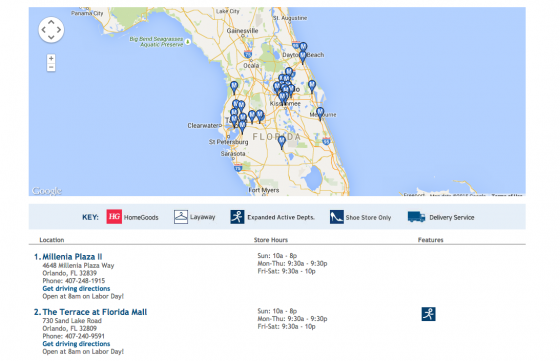Click the Store Hours column header
This screenshot has height=361, width=560.
[271, 240]
